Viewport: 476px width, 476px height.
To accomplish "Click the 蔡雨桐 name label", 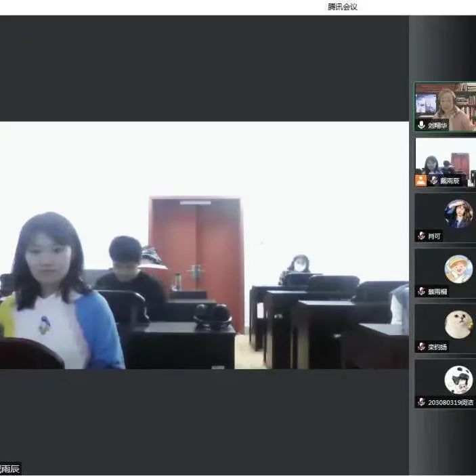I will coord(438,292).
